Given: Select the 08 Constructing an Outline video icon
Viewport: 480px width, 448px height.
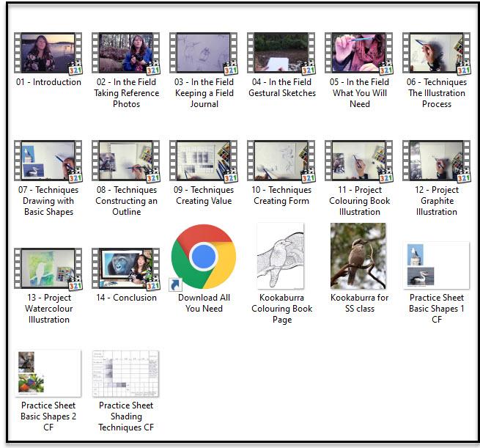Looking at the screenshot, I should [x=126, y=161].
